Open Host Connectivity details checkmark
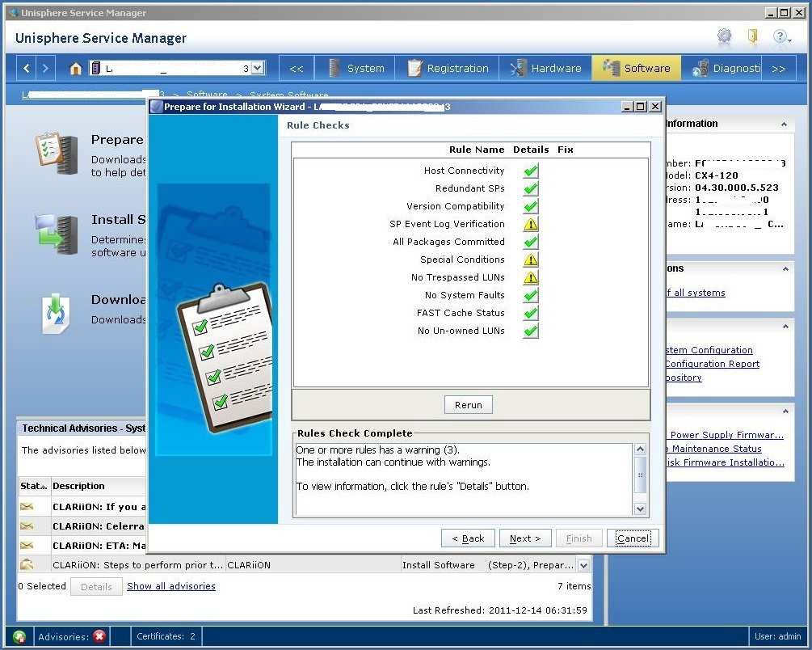The height and width of the screenshot is (650, 812). click(x=530, y=171)
